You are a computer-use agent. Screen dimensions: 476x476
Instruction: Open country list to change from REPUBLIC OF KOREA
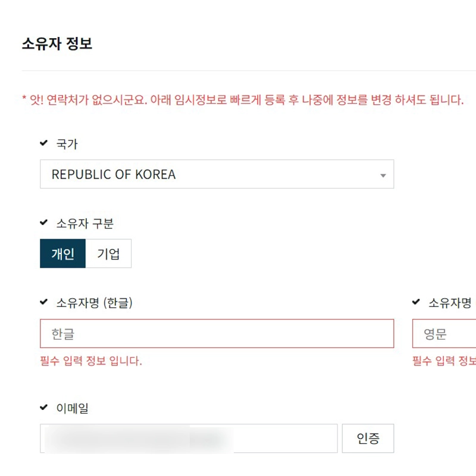217,174
